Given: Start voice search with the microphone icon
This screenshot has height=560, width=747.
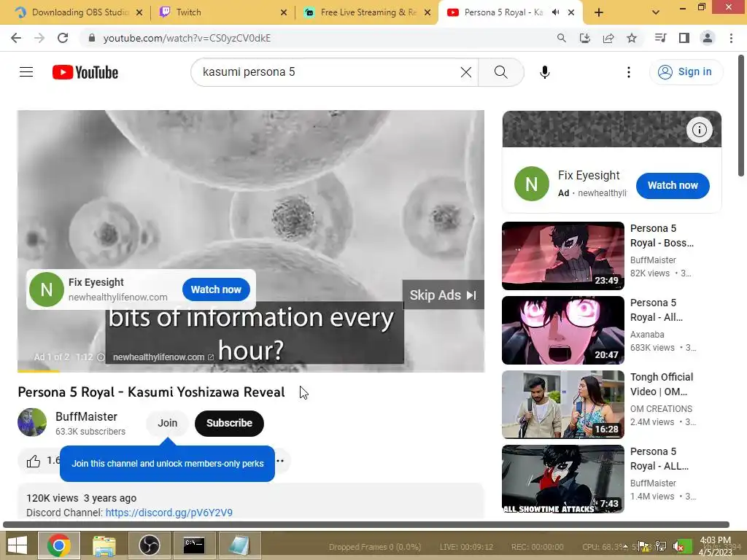Looking at the screenshot, I should coord(544,72).
